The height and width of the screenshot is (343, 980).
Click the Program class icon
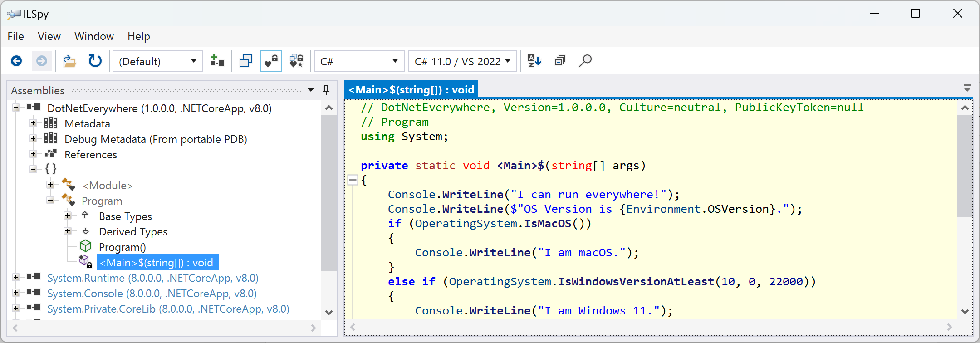pos(68,200)
